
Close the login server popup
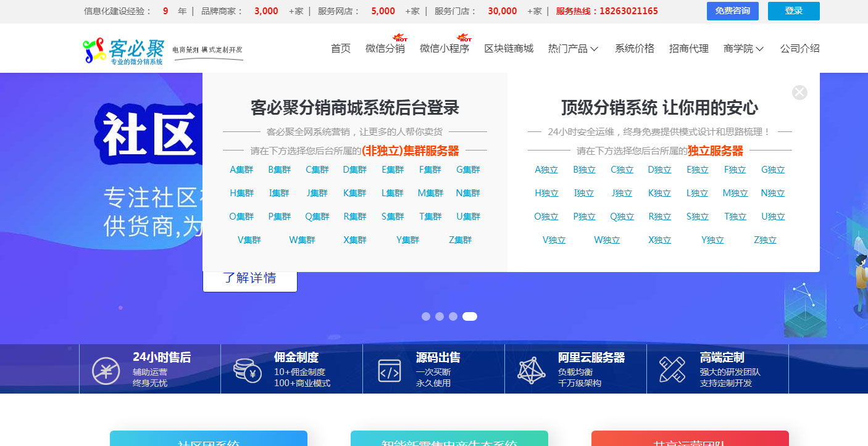[799, 93]
